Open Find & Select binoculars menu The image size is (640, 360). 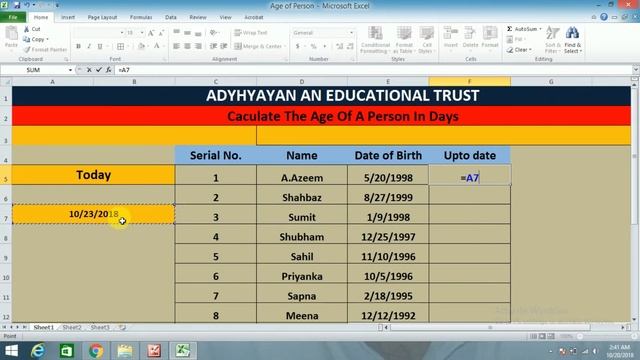(x=573, y=40)
